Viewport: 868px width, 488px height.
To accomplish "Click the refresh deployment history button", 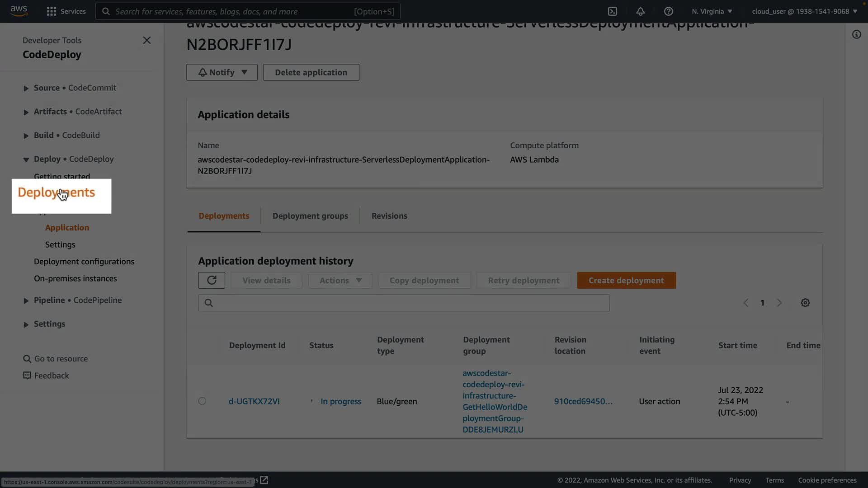I will (x=212, y=280).
